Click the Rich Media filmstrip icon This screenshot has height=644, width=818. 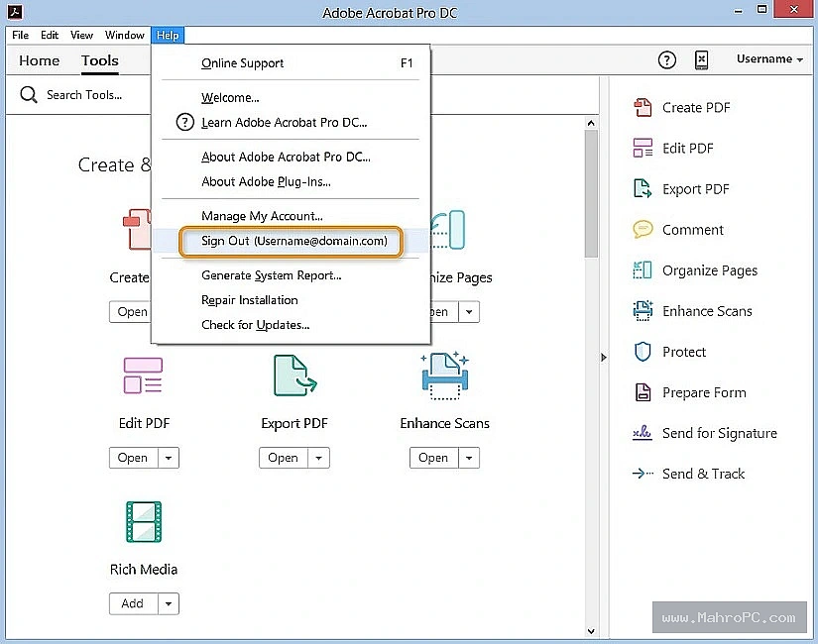pos(144,522)
